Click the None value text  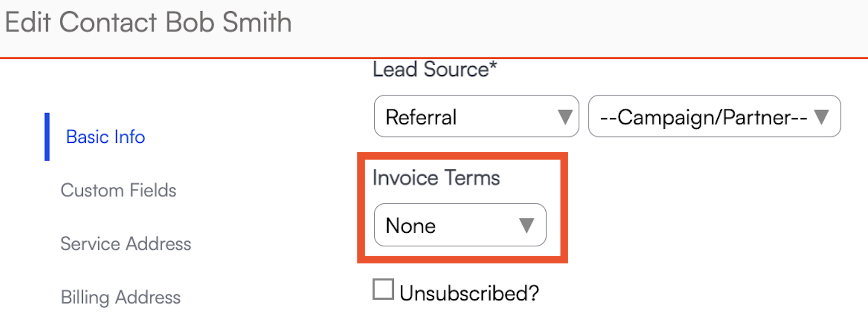coord(411,226)
